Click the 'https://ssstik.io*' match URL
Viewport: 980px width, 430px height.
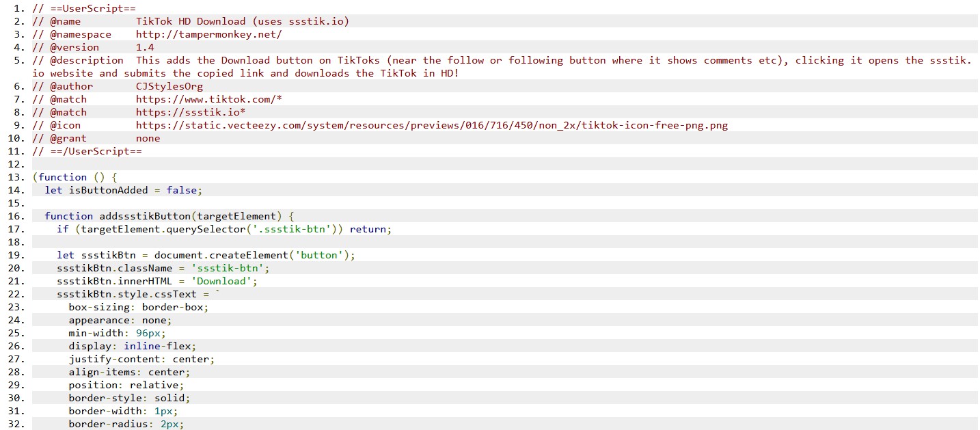point(191,112)
